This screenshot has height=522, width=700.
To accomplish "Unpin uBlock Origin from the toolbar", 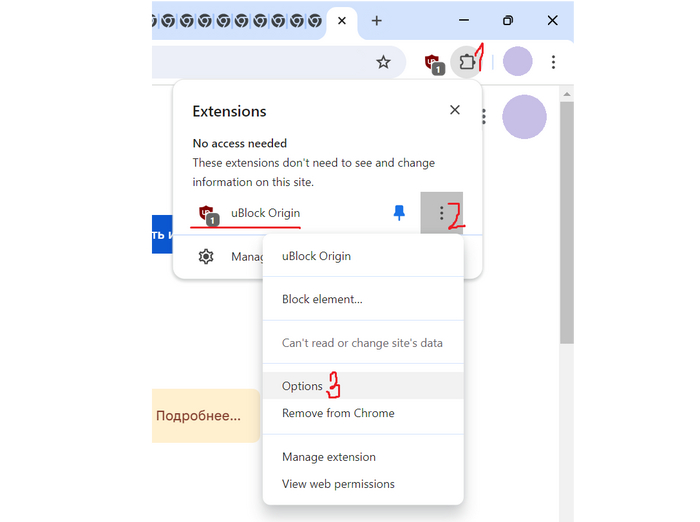I will [x=399, y=213].
